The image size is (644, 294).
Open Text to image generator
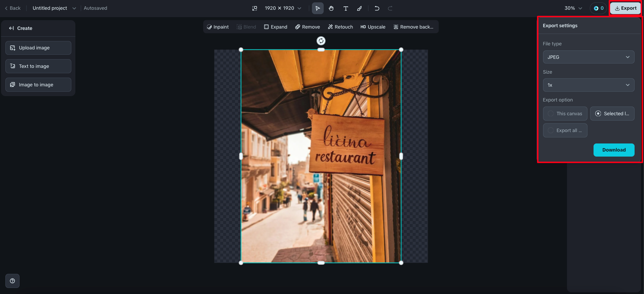coord(38,66)
